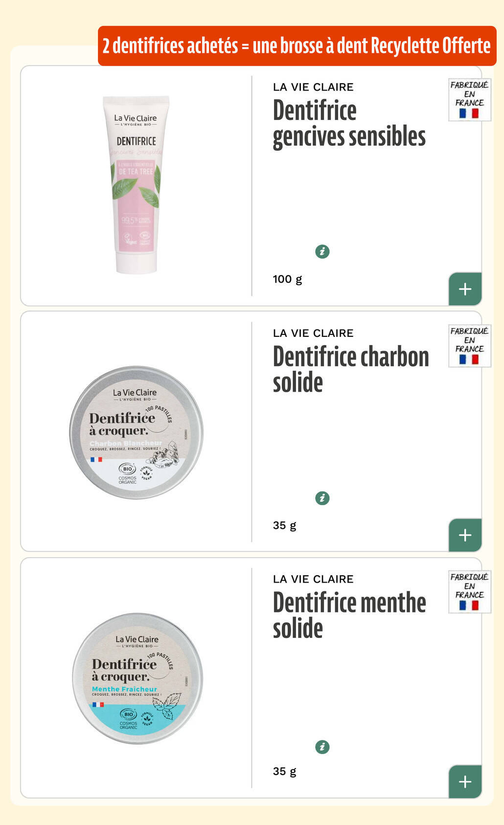
Task: Click the Dentifrice charbon solide title
Action: 350,369
